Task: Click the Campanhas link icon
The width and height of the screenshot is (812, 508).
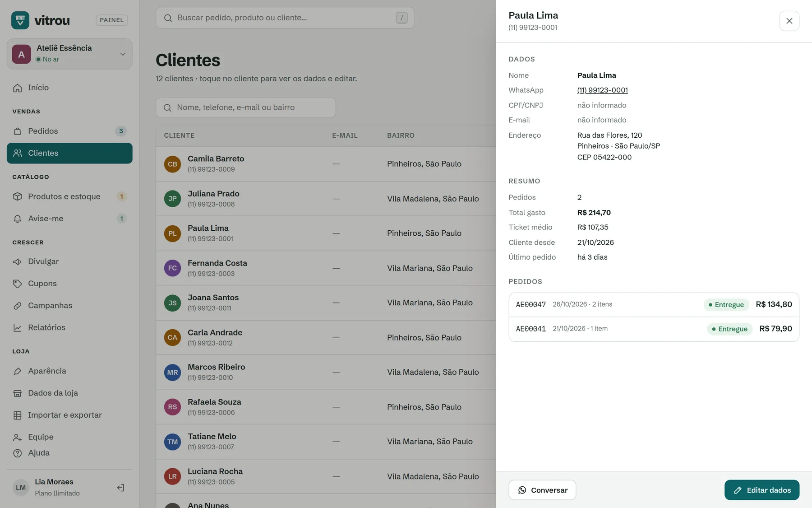Action: (x=18, y=306)
